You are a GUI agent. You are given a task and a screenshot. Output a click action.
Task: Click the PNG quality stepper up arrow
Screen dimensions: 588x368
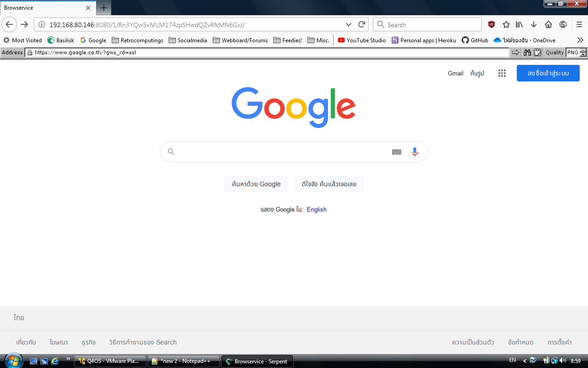tap(583, 51)
